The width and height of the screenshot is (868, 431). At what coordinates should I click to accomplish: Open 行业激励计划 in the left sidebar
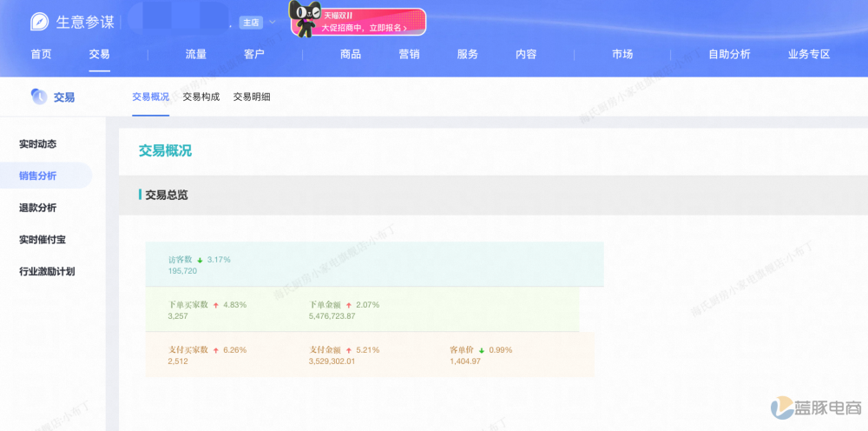click(x=47, y=272)
